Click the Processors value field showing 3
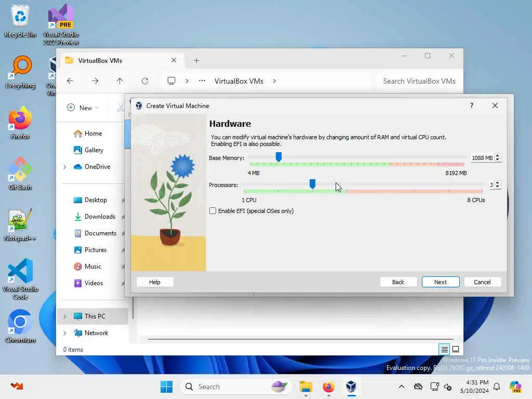This screenshot has width=532, height=399. 491,185
